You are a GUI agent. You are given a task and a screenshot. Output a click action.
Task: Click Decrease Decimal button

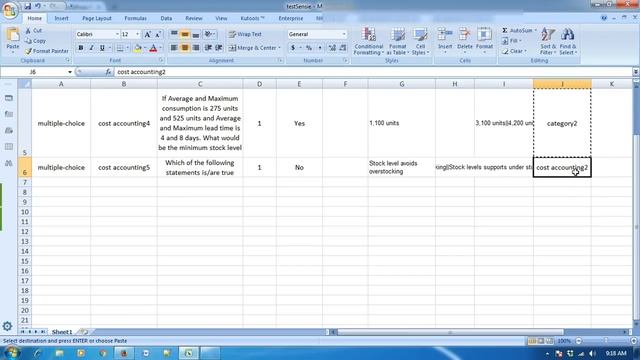(x=343, y=48)
